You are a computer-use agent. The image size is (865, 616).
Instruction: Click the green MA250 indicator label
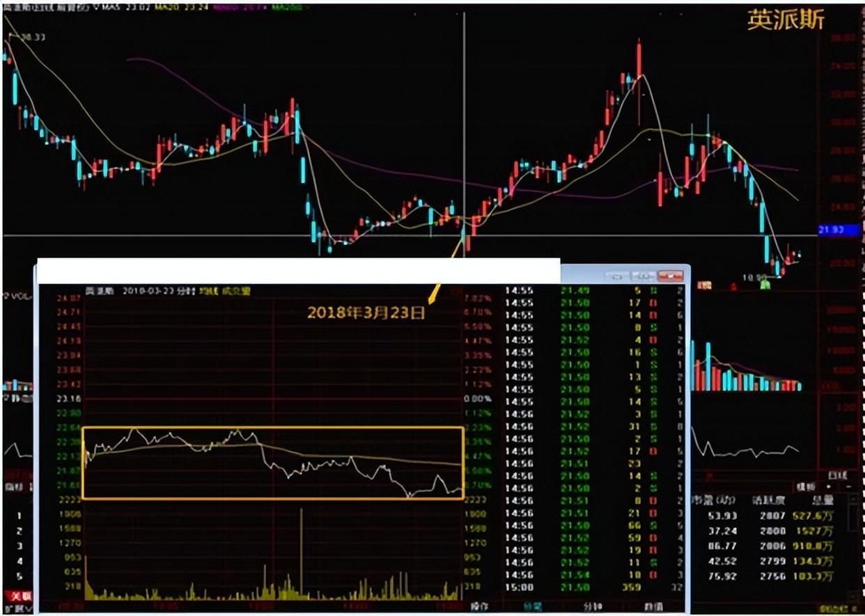(286, 9)
